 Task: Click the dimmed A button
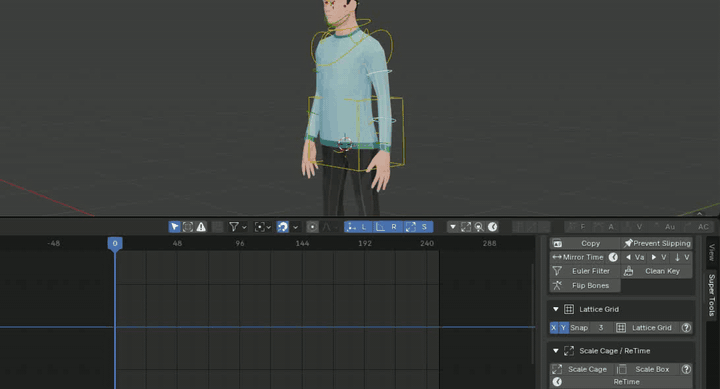coord(605,227)
